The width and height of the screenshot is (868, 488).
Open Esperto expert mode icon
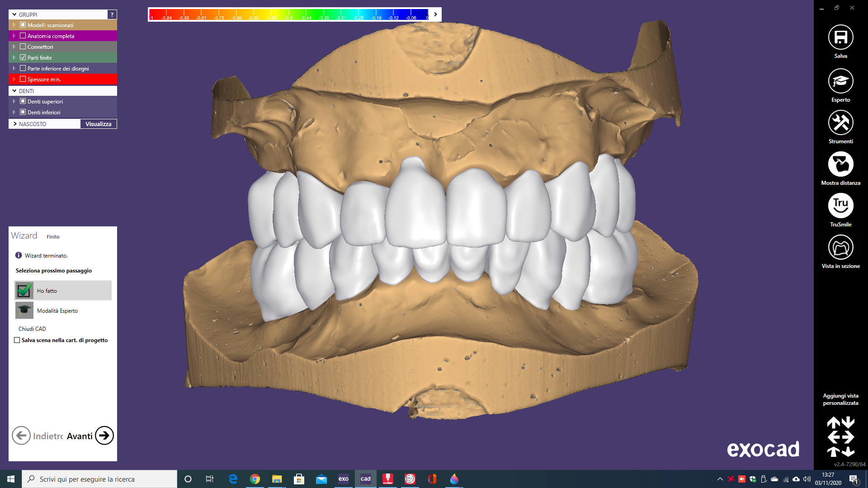coord(840,81)
